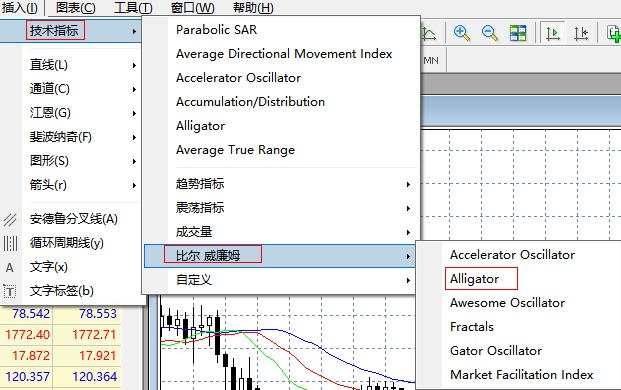Choose Accumulation/Distribution indicator
Screen dimensions: 621x390
(250, 102)
